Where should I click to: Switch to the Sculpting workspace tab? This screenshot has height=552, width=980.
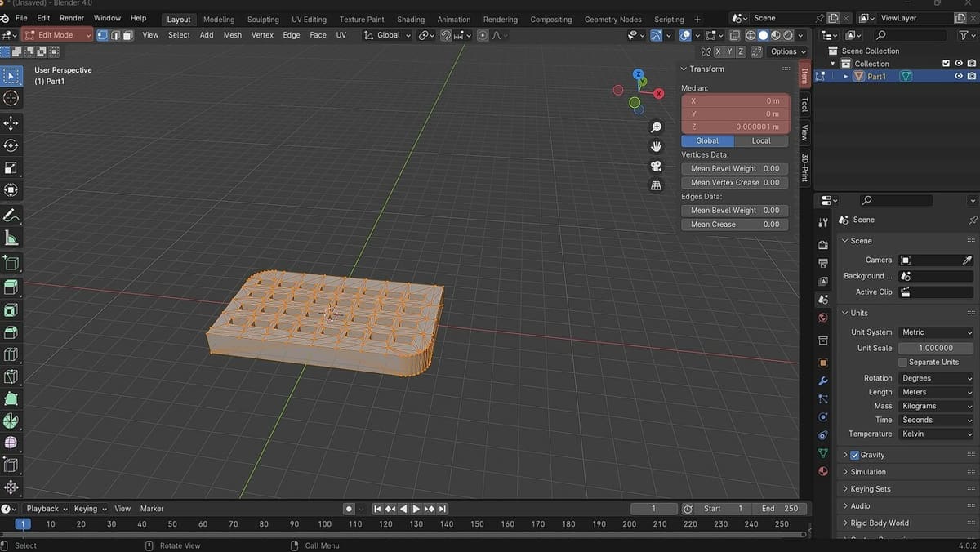point(263,20)
